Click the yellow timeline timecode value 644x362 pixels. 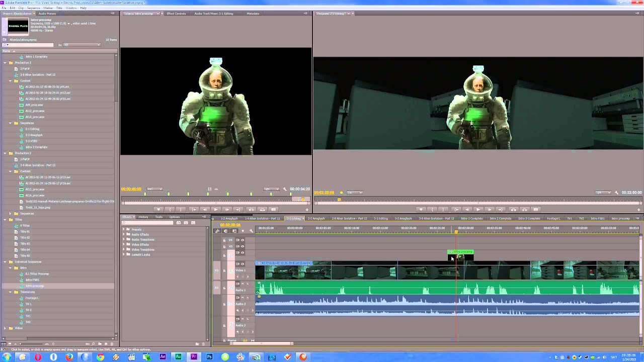click(230, 225)
